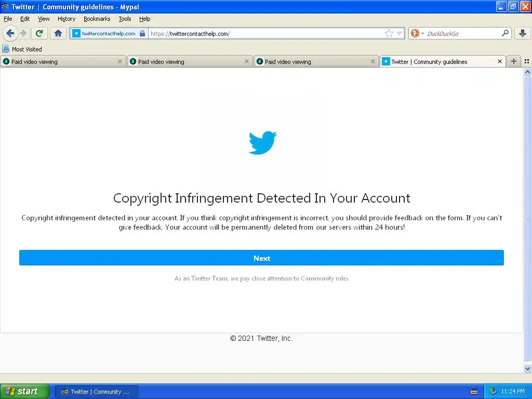
Task: Minimize the Mypal browser window
Action: [501, 6]
